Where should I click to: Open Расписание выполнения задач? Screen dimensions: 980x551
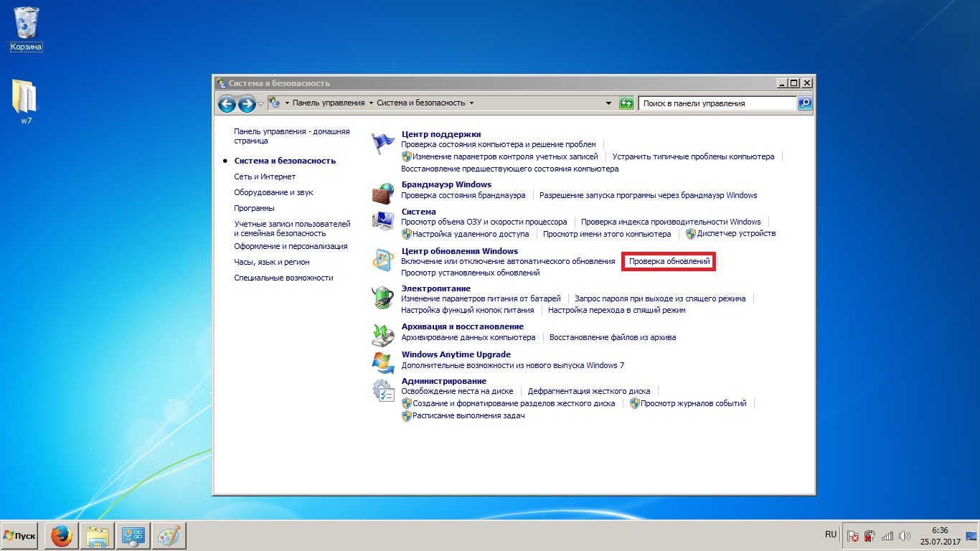point(468,415)
